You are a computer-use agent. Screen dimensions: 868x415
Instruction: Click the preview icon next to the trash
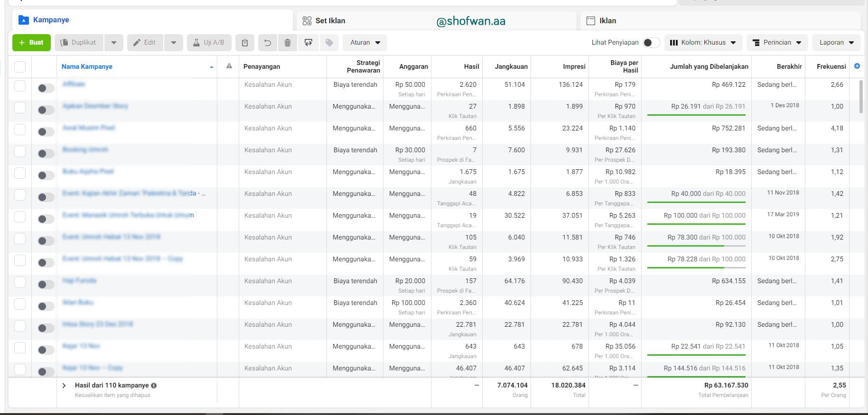(308, 43)
